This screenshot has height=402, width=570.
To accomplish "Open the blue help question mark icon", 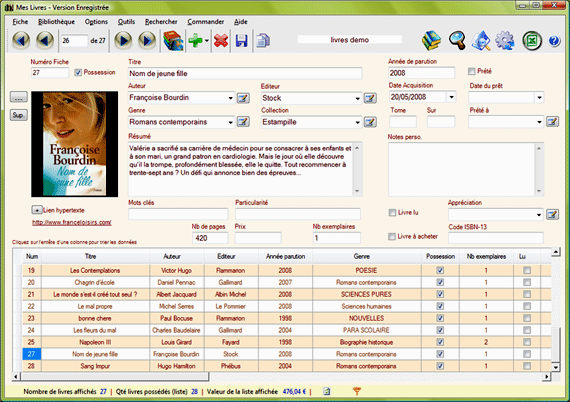I will click(554, 41).
